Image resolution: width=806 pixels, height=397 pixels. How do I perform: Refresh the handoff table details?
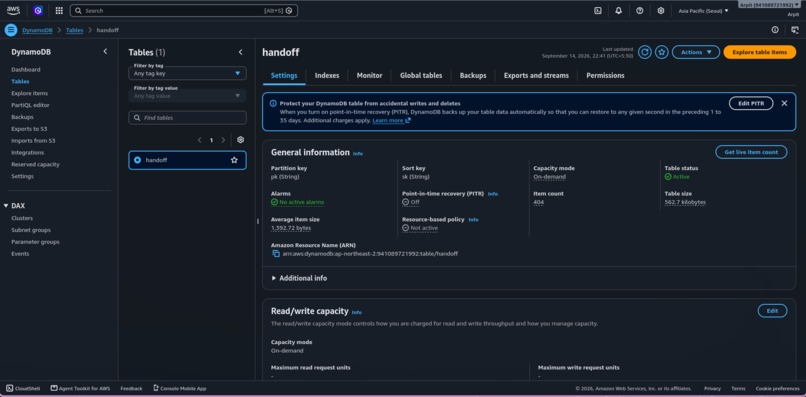coord(645,52)
